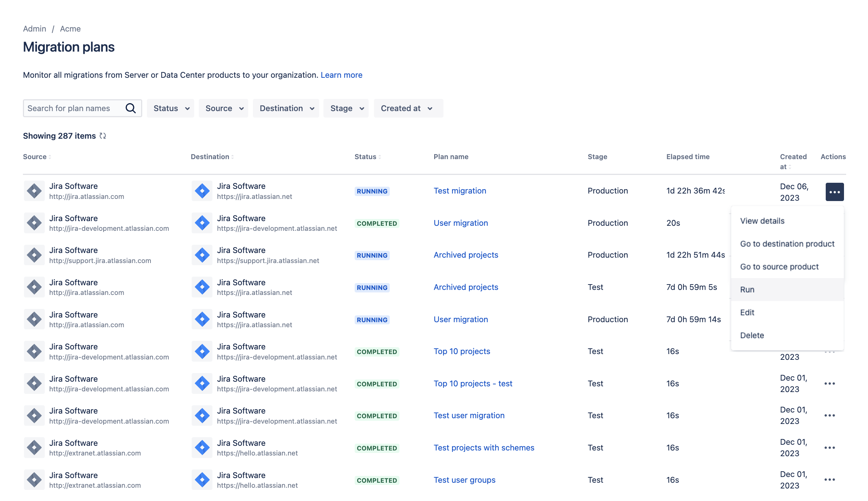
Task: Open the Test projects with schemes plan
Action: [x=484, y=448]
